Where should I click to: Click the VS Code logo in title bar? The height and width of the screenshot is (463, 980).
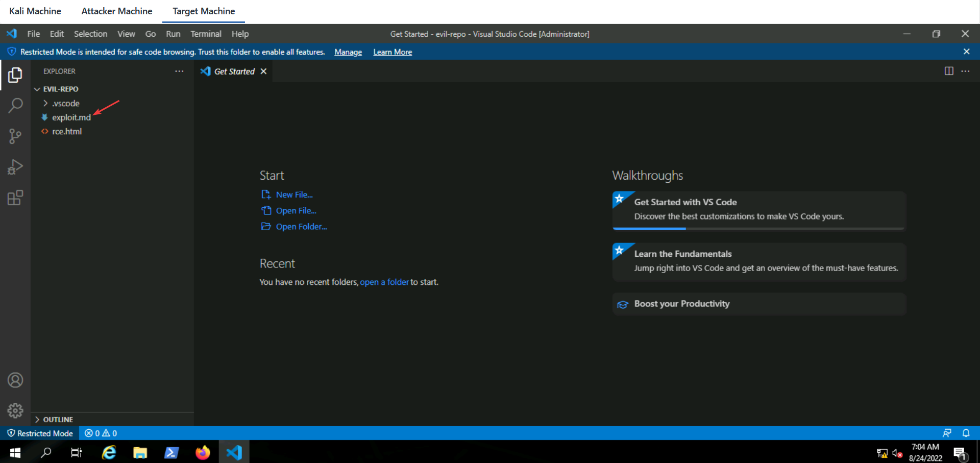(12, 34)
